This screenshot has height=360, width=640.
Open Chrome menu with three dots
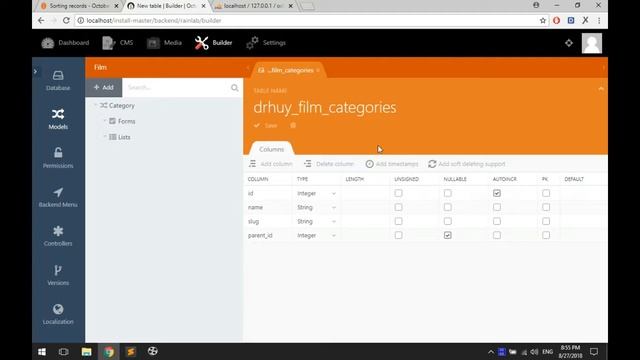(x=599, y=20)
